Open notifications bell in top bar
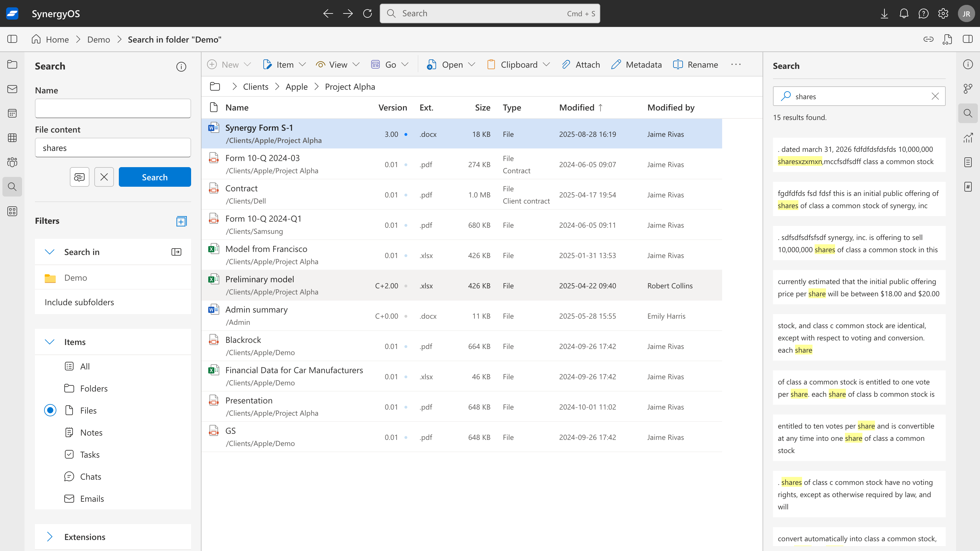 [x=903, y=14]
